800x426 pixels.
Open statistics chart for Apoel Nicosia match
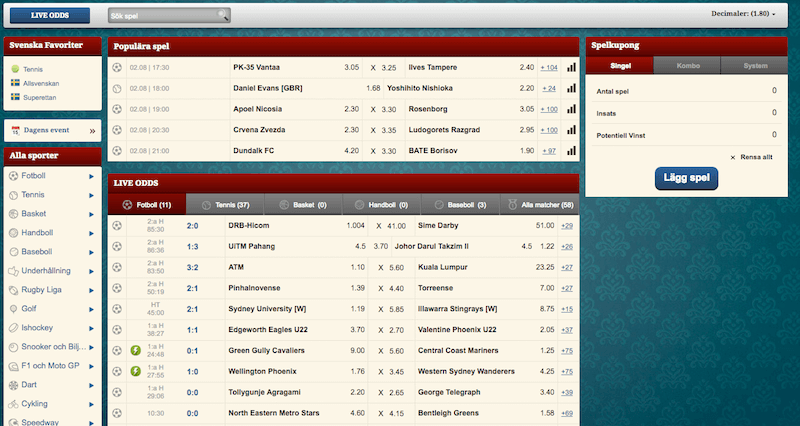tap(571, 109)
